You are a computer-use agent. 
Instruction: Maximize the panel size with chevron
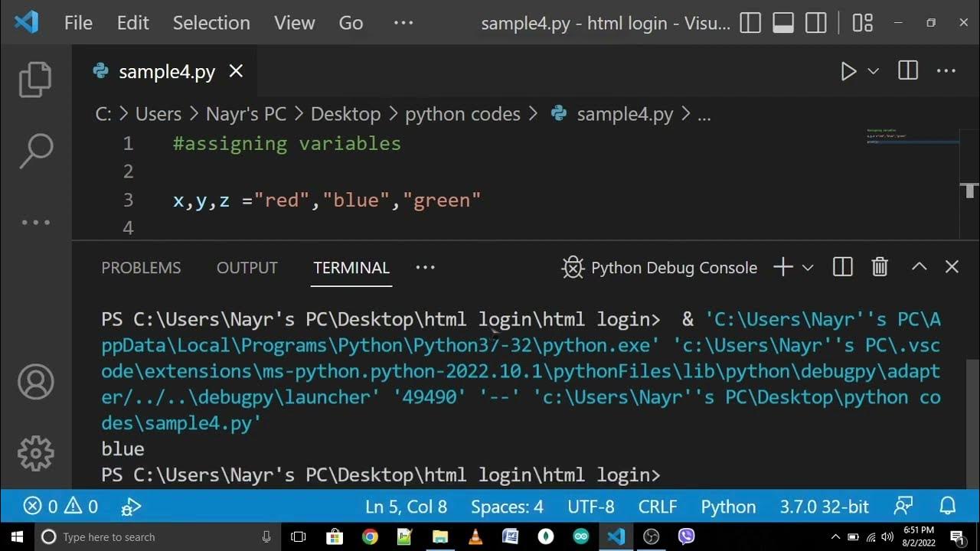pyautogui.click(x=919, y=267)
